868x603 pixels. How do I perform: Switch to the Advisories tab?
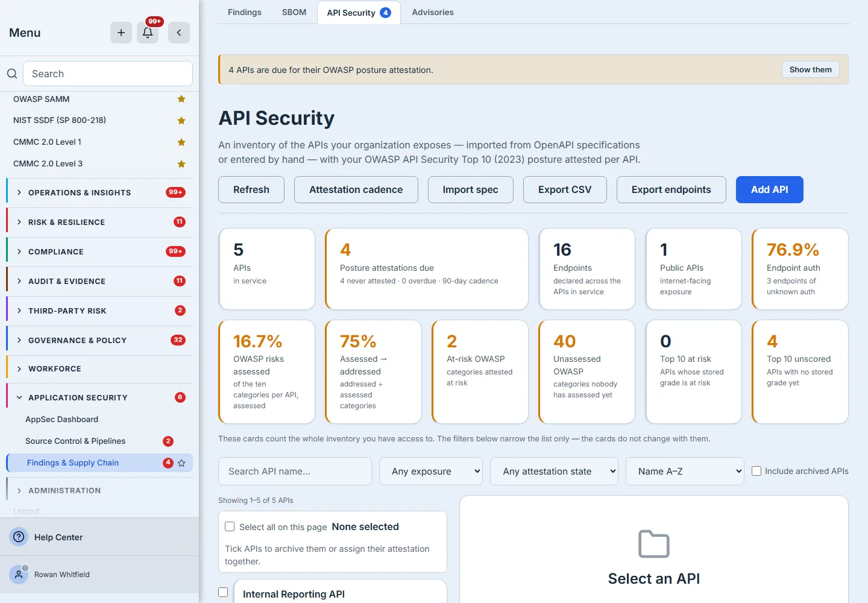433,12
